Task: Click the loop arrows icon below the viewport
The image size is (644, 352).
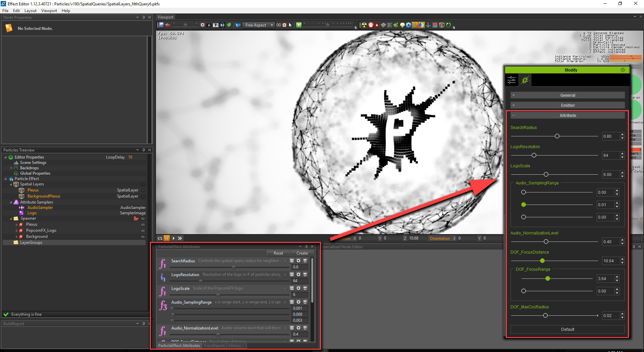Action: (160, 238)
